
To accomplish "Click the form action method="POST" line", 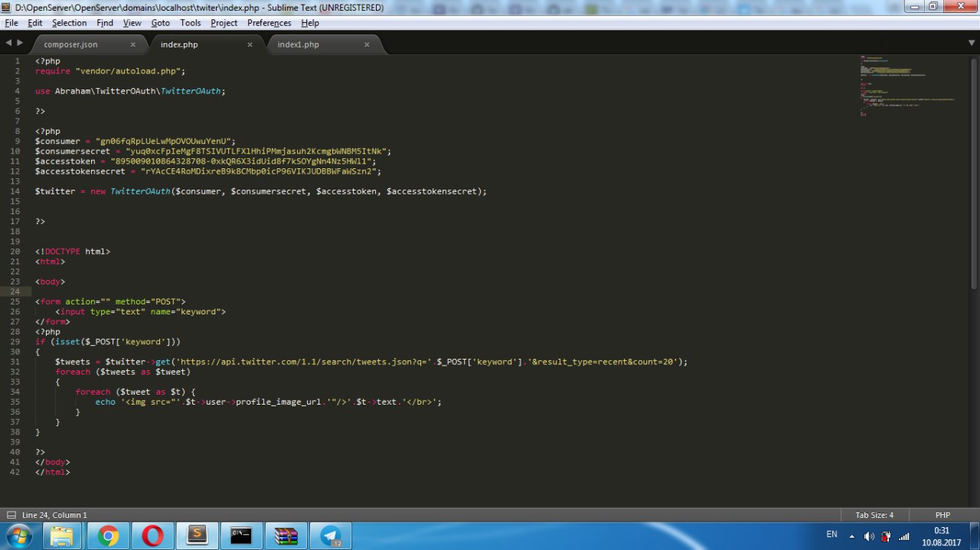I will coord(110,301).
